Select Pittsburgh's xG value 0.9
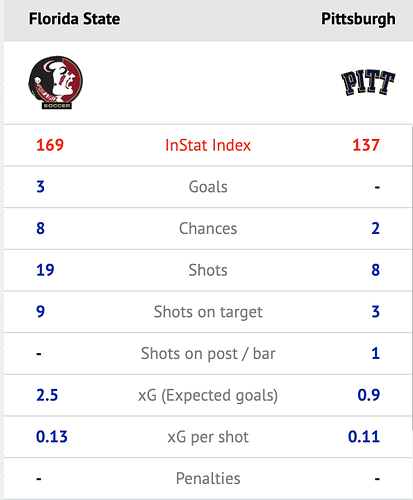 (369, 395)
